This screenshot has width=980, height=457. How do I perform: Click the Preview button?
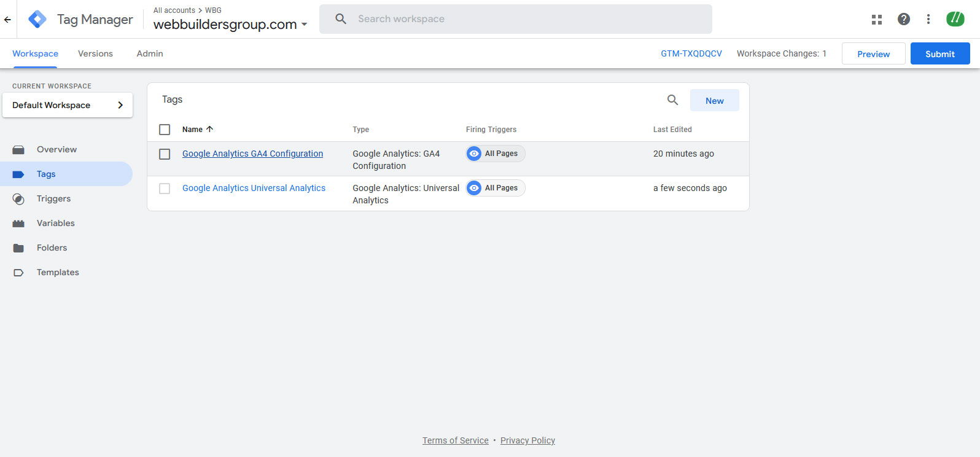point(873,53)
